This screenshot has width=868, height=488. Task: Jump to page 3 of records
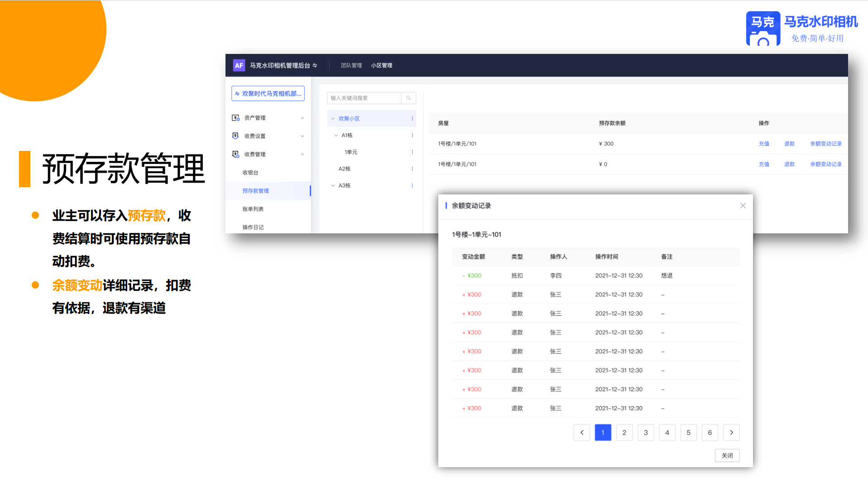[646, 433]
